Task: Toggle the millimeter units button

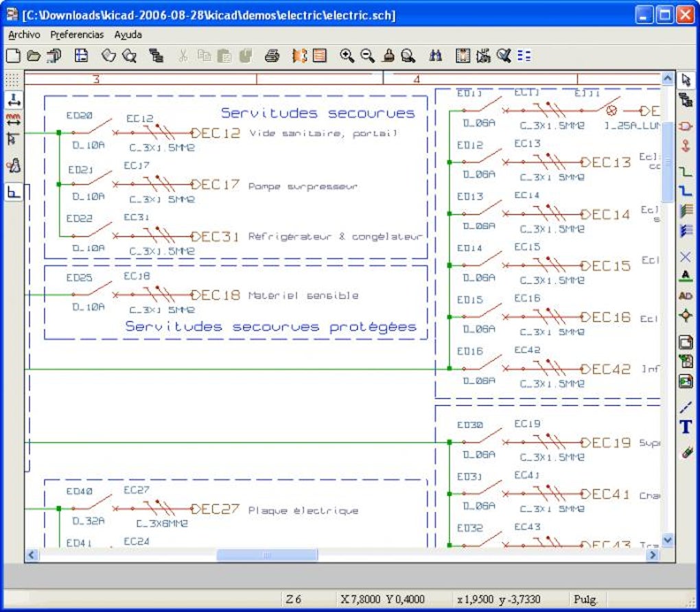Action: [12, 120]
